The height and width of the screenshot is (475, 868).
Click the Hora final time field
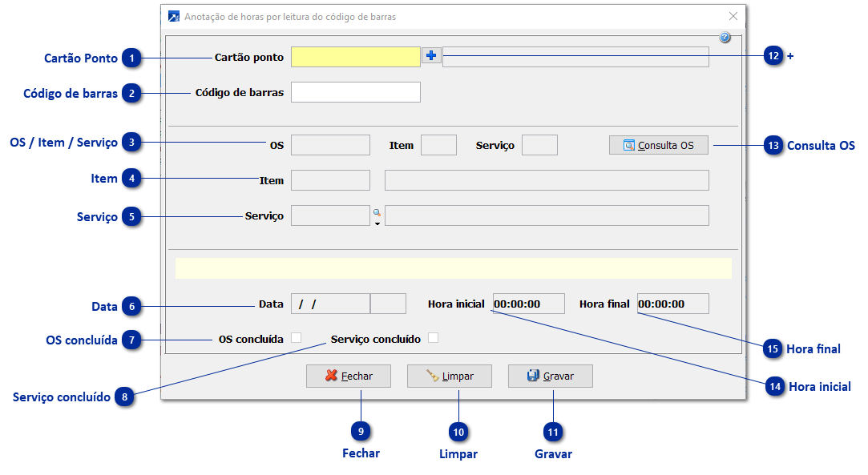pyautogui.click(x=673, y=304)
